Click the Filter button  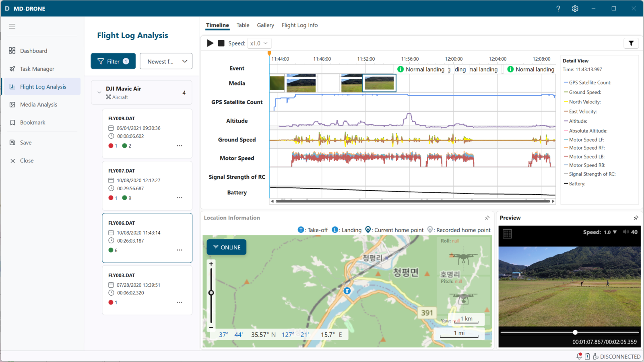[x=113, y=61]
